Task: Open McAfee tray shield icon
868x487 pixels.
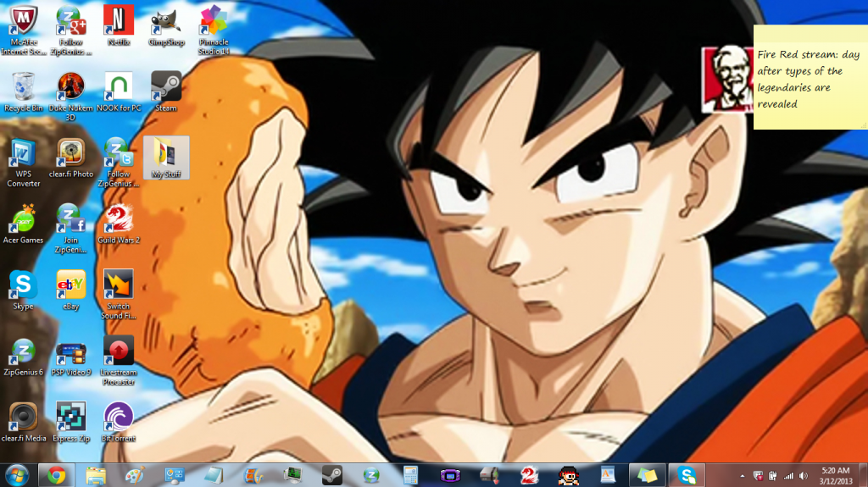Action: (758, 476)
